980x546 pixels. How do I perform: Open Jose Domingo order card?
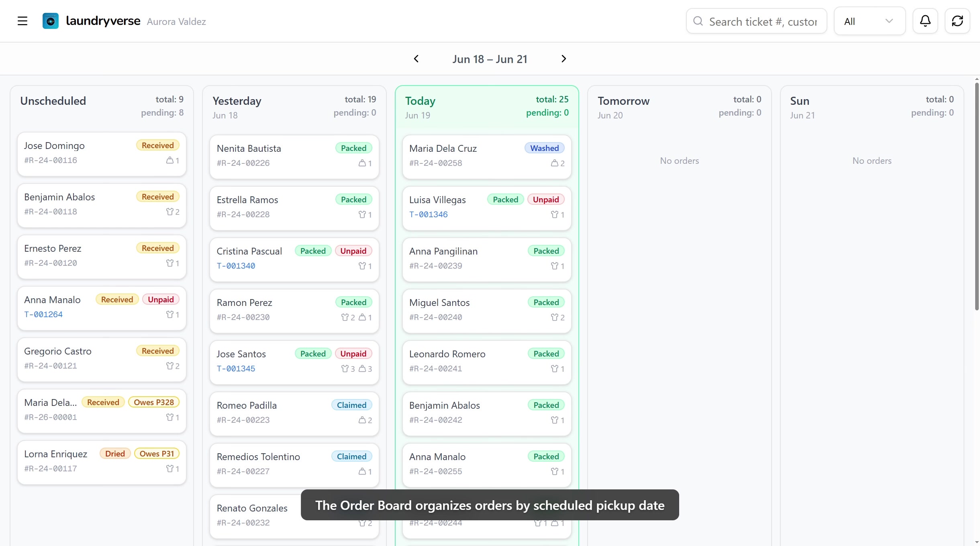click(x=102, y=154)
